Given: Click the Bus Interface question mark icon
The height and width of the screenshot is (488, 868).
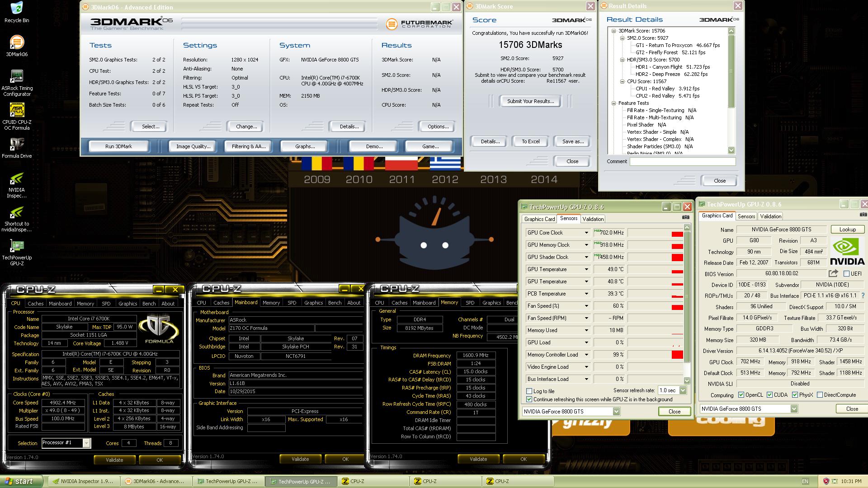Looking at the screenshot, I should [x=863, y=296].
